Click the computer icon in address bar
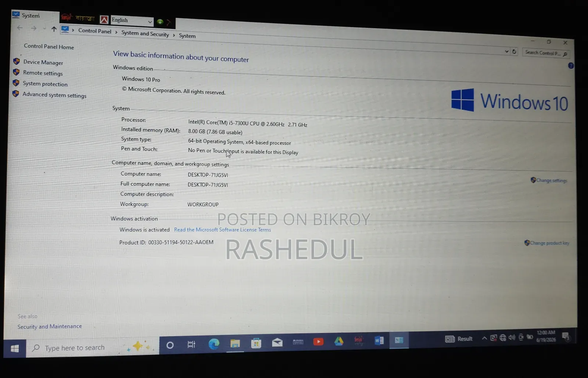This screenshot has height=378, width=588. pos(65,29)
